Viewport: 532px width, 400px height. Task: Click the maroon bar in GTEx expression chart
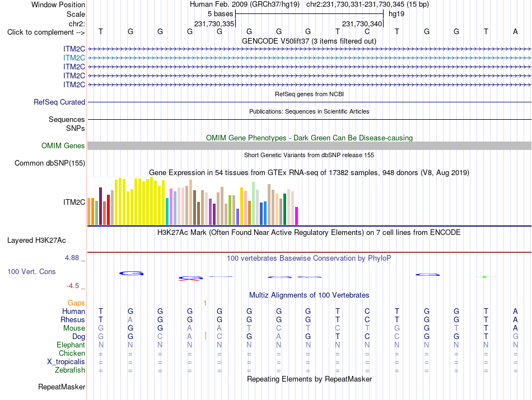point(100,206)
